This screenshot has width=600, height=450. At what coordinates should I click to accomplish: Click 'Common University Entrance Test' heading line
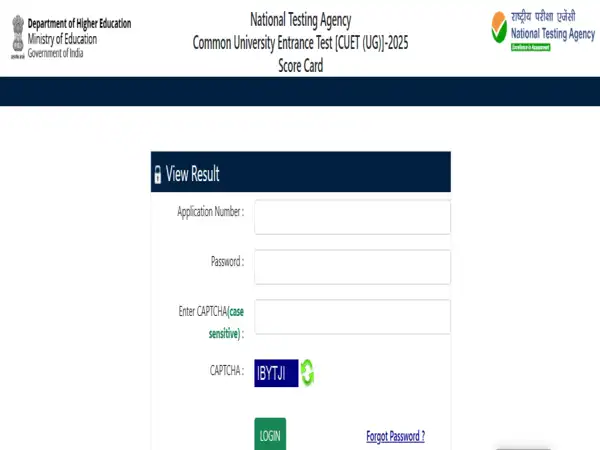300,43
